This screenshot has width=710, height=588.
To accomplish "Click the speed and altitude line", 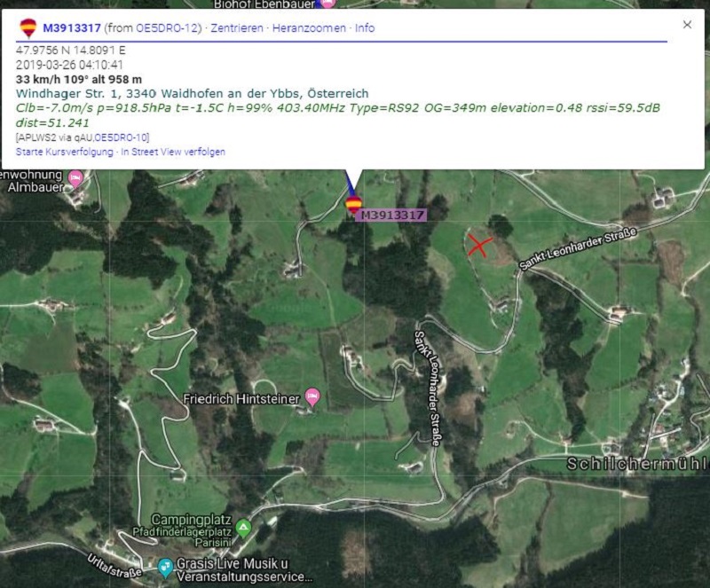I will coord(79,79).
